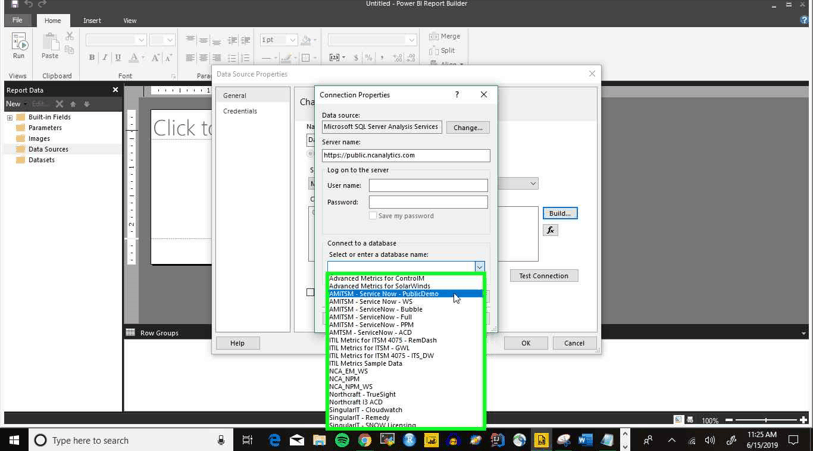
Task: Click the zoom out minus button
Action: [x=729, y=420]
